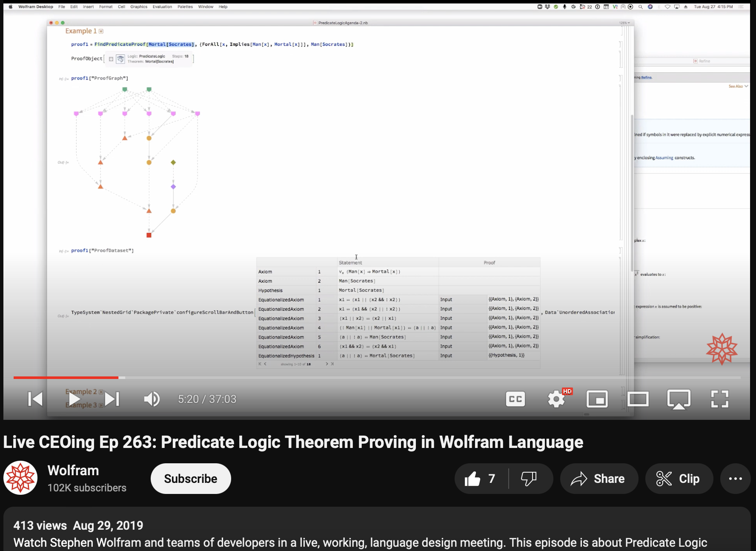Click the ProofObject icon thumbnail
Screen dimensions: 756x551
[120, 59]
